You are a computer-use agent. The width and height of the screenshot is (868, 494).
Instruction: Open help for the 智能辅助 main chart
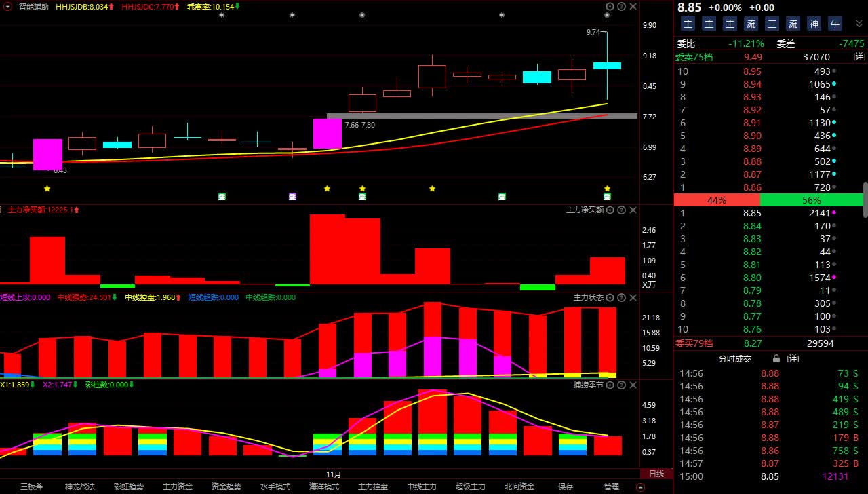click(x=621, y=7)
